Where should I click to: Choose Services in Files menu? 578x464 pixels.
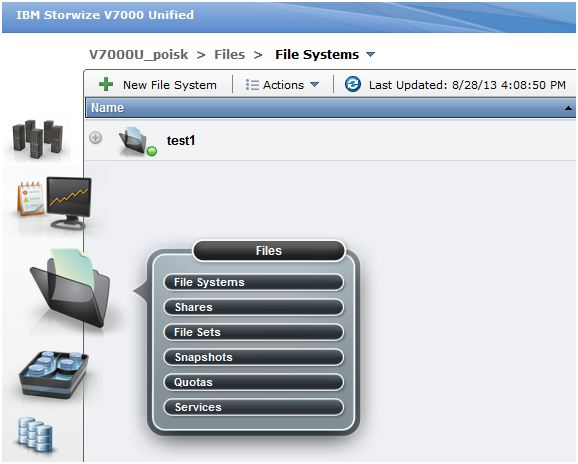click(x=254, y=408)
